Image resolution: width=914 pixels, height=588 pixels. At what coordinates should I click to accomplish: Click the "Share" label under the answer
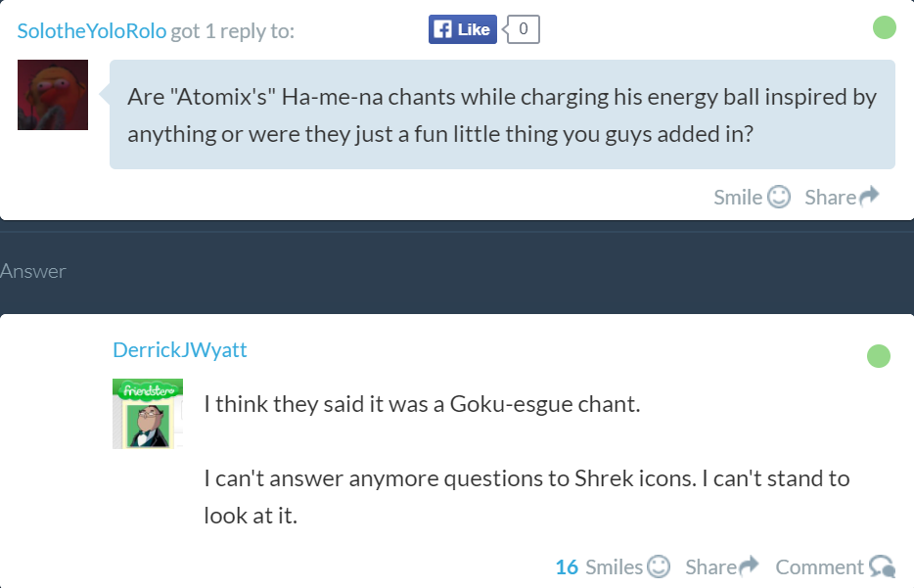[x=711, y=566]
